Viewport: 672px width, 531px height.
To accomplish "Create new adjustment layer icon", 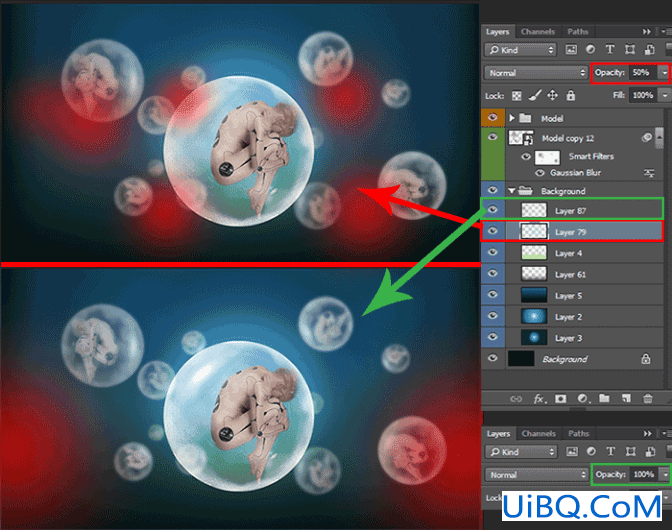I will (582, 399).
